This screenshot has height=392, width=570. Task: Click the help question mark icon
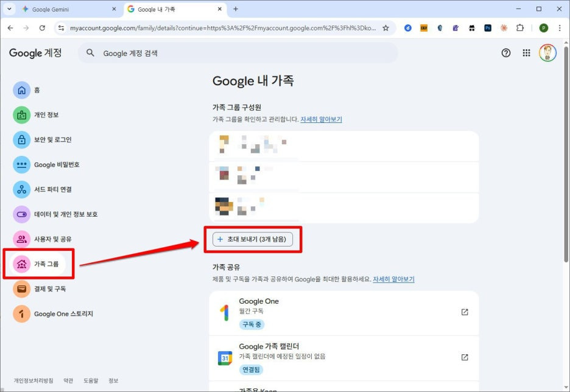click(x=505, y=53)
